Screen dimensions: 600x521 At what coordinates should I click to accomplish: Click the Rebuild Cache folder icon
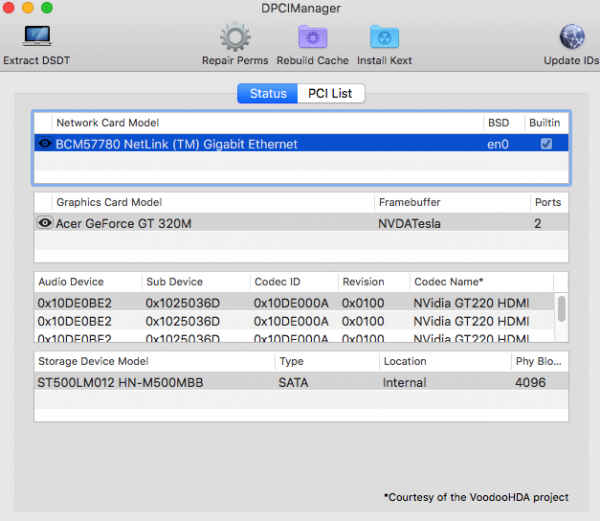312,39
